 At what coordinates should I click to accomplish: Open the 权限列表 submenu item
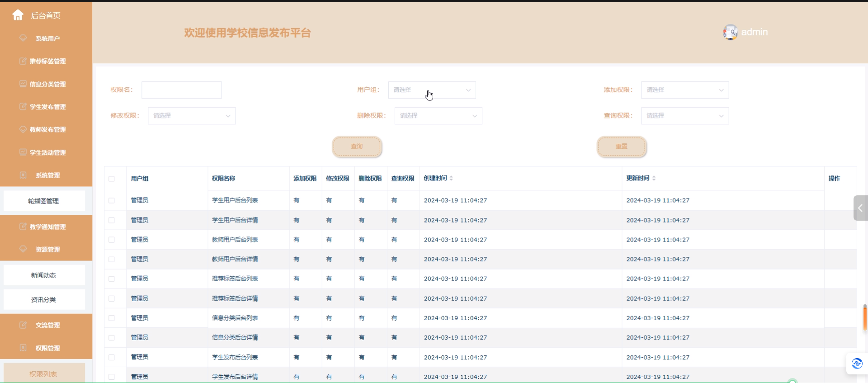(x=44, y=374)
